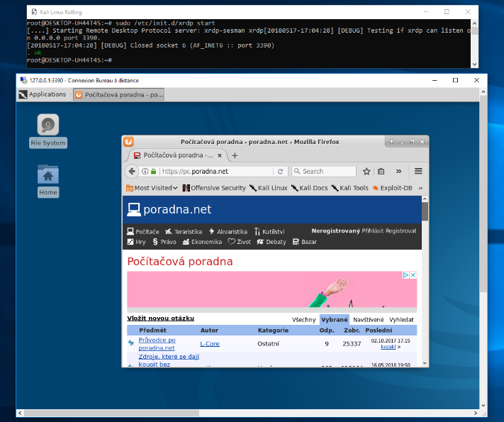
Task: Bookmark page with the star icon
Action: [x=366, y=172]
